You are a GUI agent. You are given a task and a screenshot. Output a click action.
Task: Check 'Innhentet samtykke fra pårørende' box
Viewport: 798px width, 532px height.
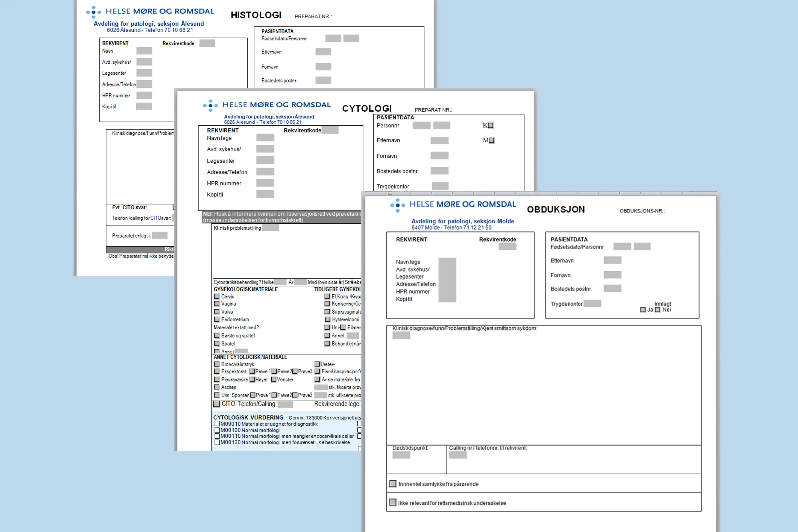tap(393, 483)
